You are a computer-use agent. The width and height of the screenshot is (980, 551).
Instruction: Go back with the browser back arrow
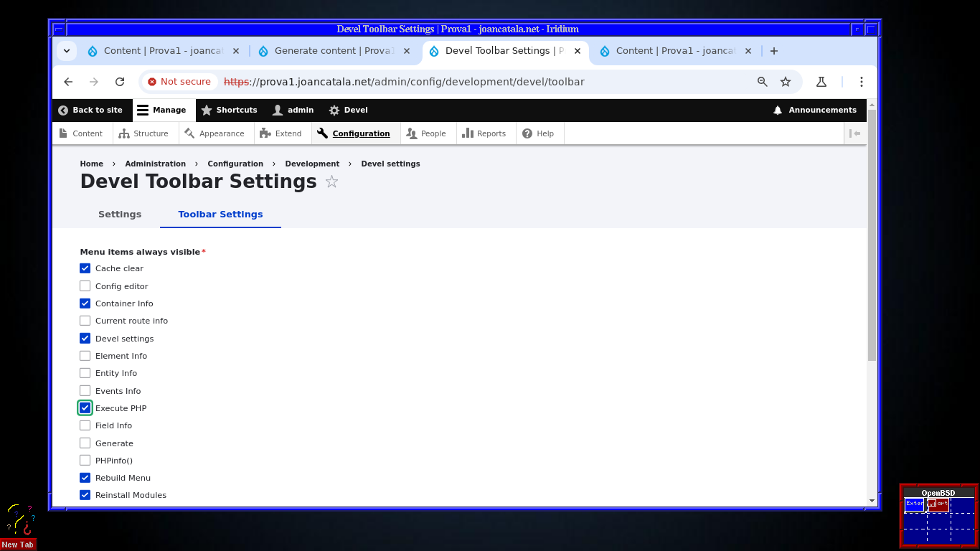(x=68, y=82)
